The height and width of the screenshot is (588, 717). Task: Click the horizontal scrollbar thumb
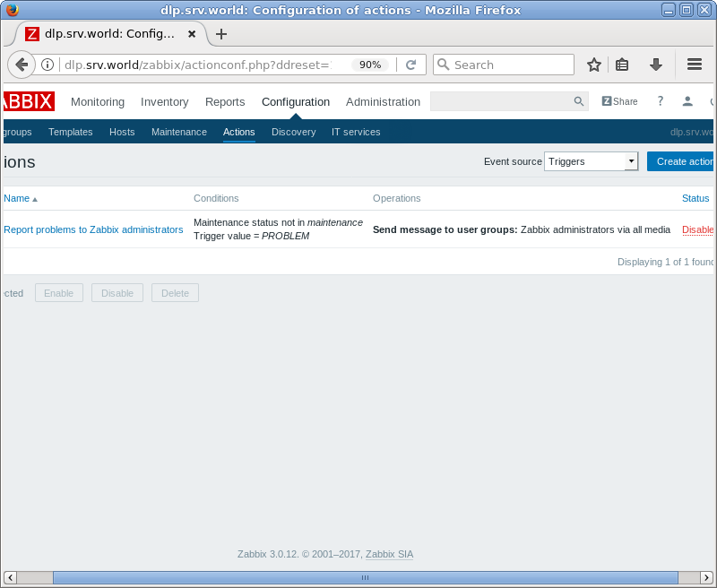click(x=366, y=577)
